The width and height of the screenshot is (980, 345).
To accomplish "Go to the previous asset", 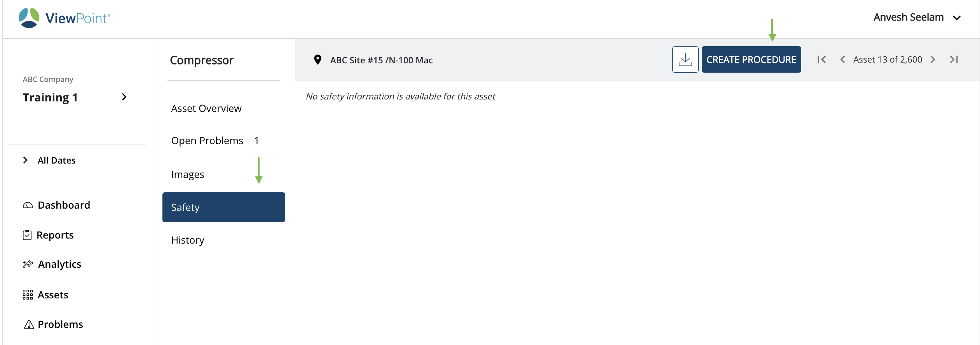I will [842, 59].
